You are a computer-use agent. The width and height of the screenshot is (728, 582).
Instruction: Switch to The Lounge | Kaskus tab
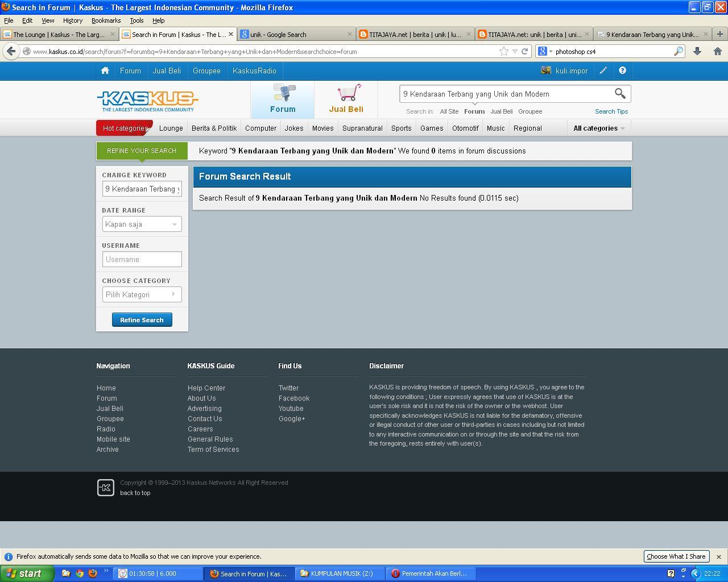tap(59, 34)
